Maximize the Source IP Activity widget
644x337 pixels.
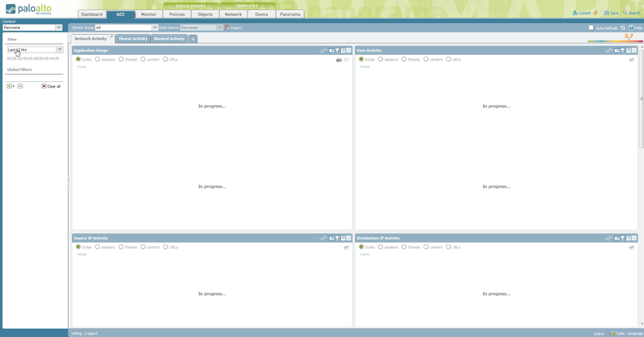coord(331,238)
